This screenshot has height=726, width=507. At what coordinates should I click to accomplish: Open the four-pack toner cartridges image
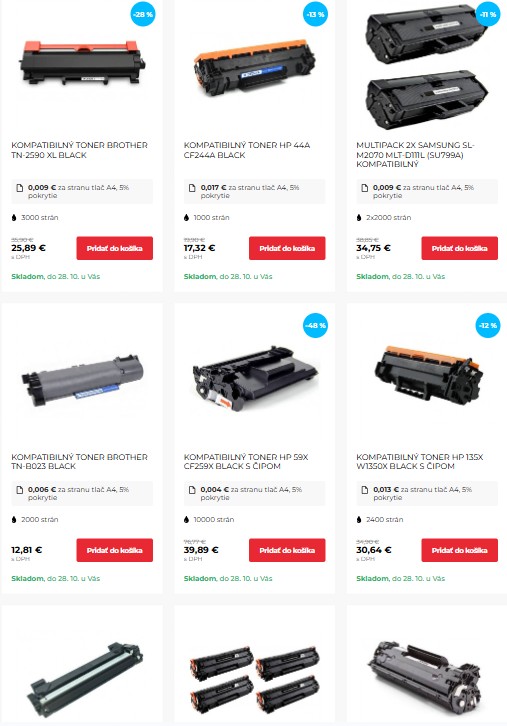coord(255,679)
